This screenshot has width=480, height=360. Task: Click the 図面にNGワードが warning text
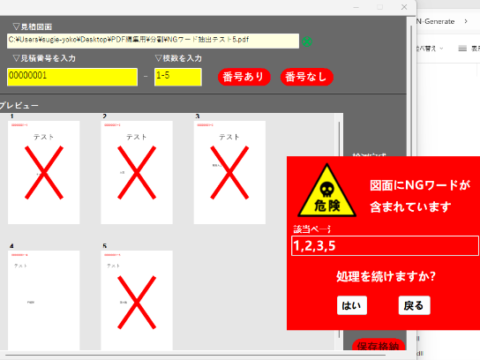pyautogui.click(x=420, y=185)
